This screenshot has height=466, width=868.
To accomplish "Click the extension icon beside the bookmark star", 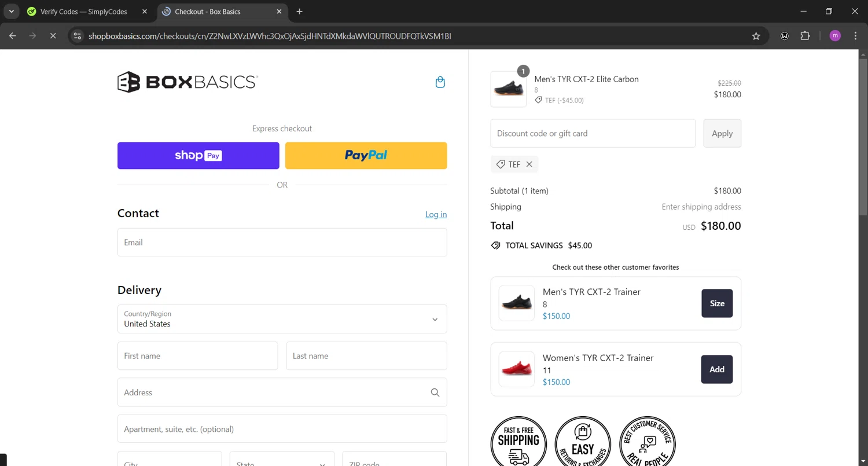I will click(785, 36).
